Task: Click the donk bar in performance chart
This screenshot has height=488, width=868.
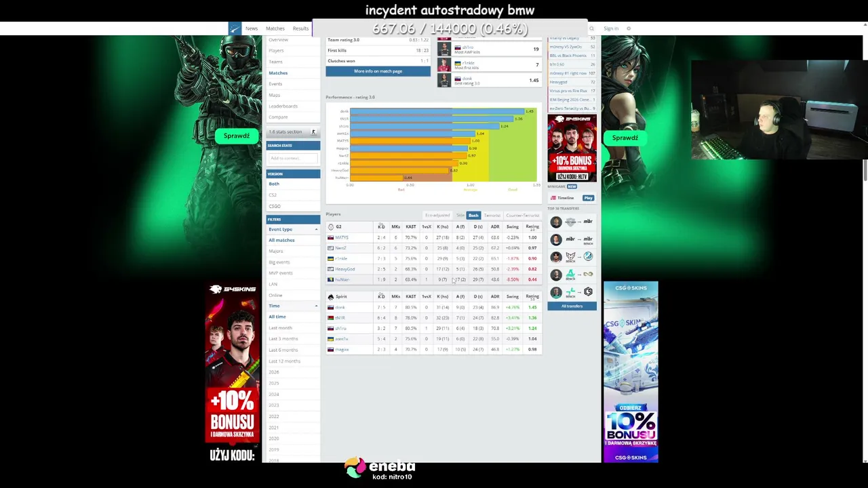Action: pyautogui.click(x=437, y=111)
